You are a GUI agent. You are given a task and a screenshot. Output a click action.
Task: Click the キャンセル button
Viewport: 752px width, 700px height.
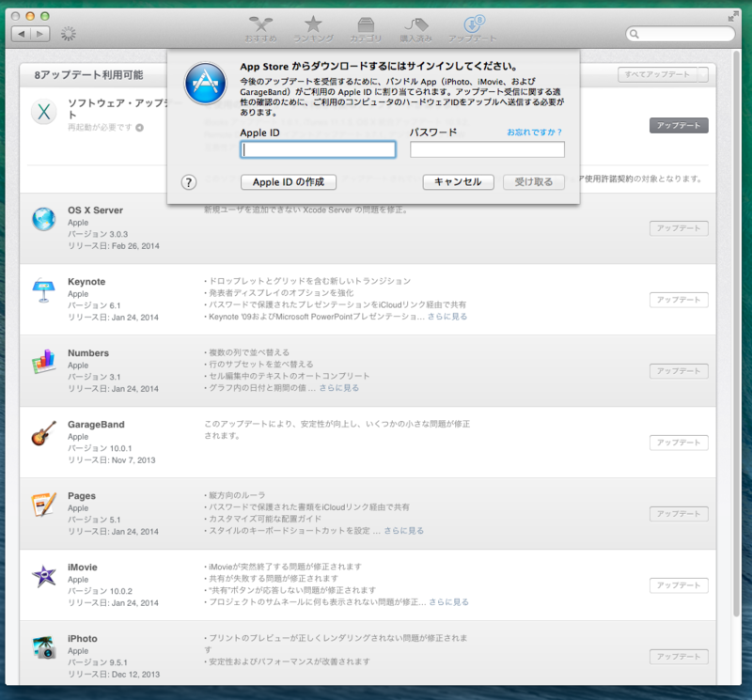pos(458,182)
